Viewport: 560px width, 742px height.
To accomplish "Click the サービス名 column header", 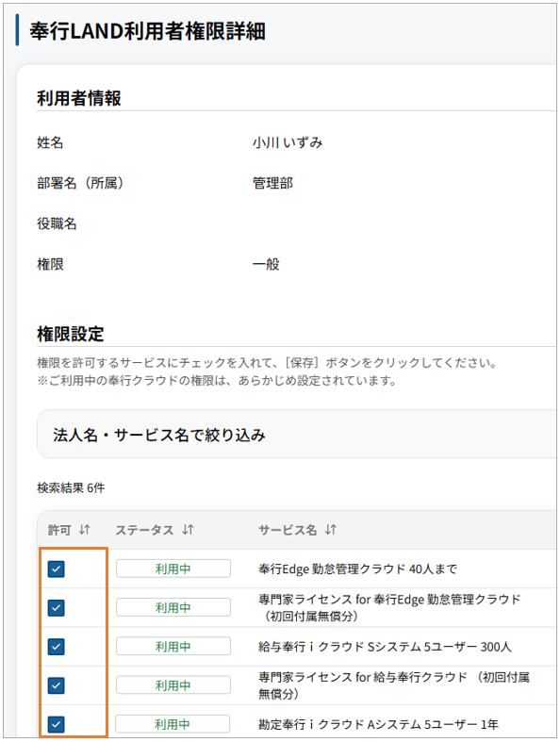I will click(288, 530).
